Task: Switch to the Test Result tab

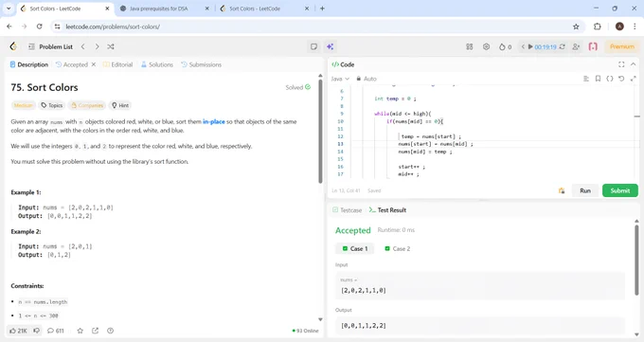Action: click(387, 210)
